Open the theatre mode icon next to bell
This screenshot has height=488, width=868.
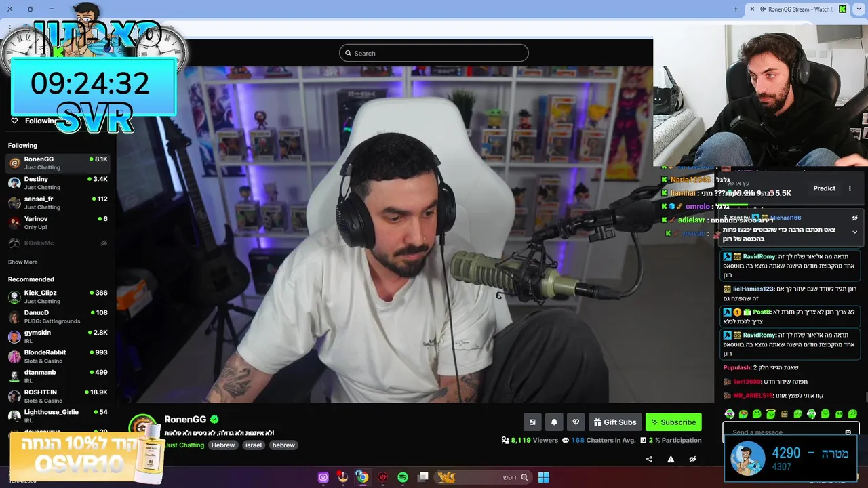point(532,422)
